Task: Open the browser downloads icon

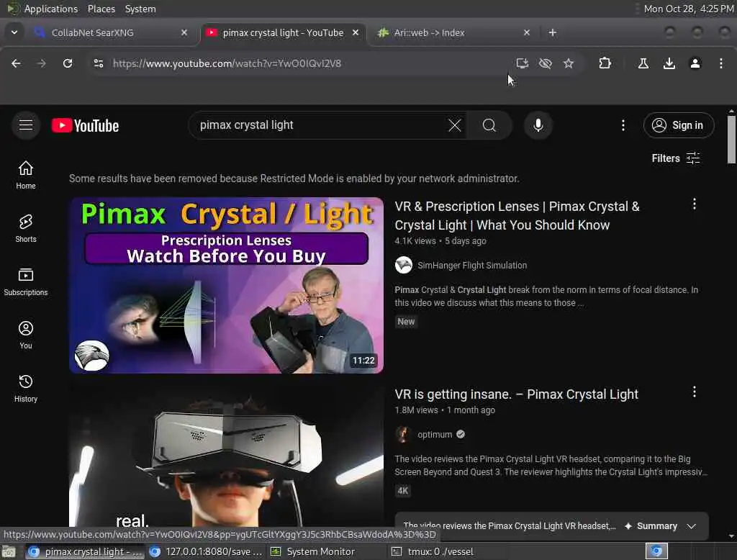Action: tap(669, 63)
